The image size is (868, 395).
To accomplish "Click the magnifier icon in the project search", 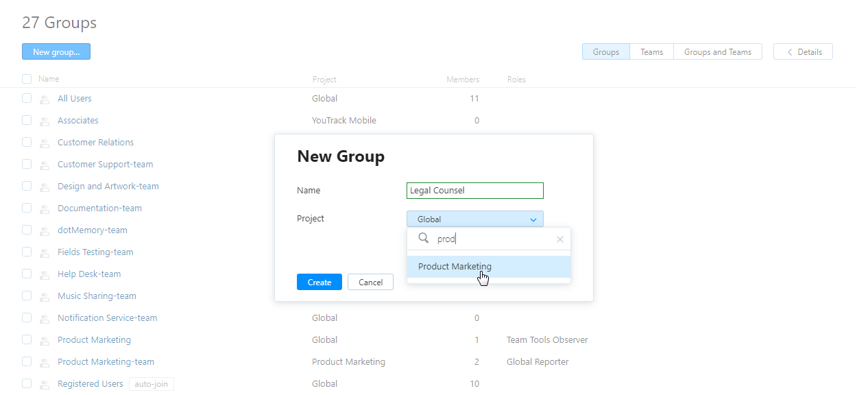I will 424,239.
